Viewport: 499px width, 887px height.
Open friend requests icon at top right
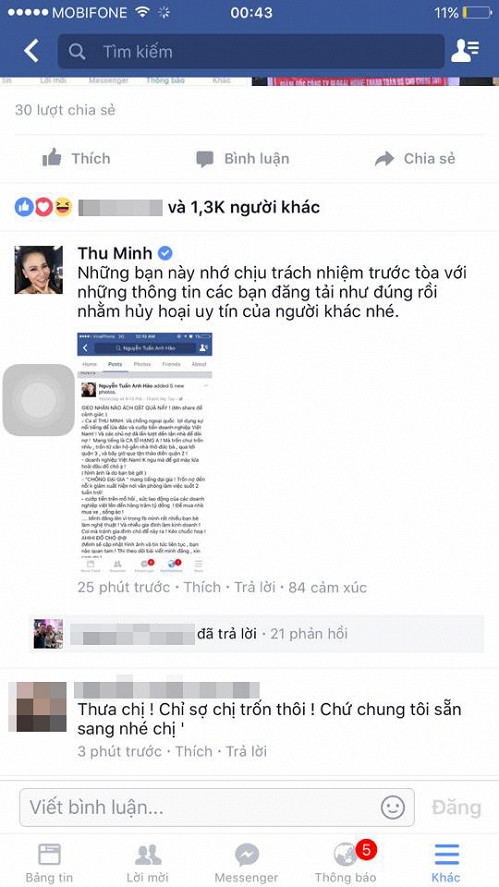point(465,51)
